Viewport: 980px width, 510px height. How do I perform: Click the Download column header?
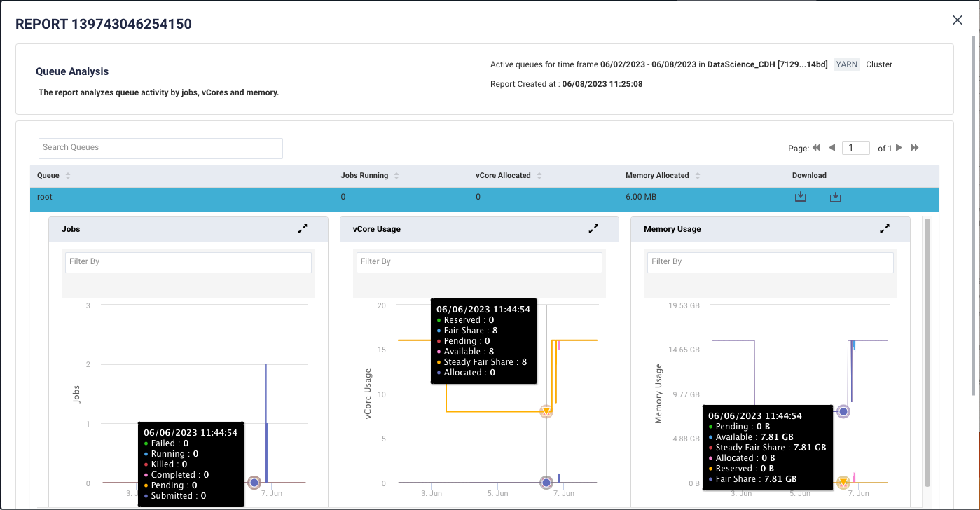pos(809,176)
